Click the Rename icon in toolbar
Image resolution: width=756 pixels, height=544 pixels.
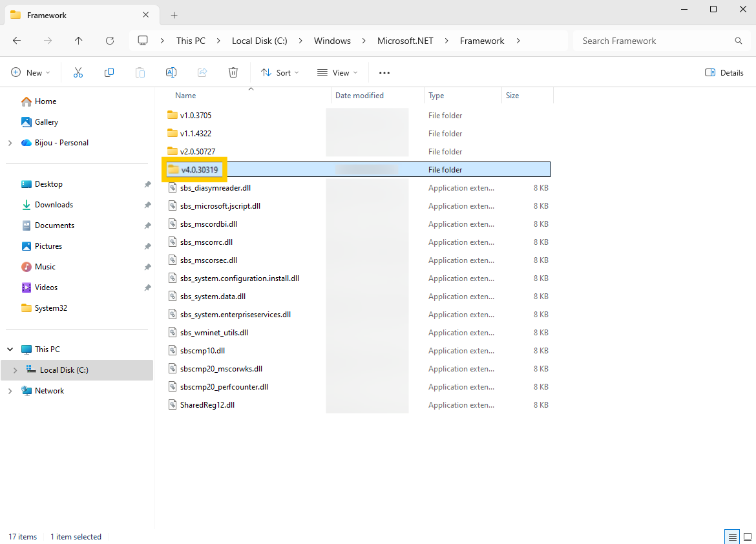[171, 73]
